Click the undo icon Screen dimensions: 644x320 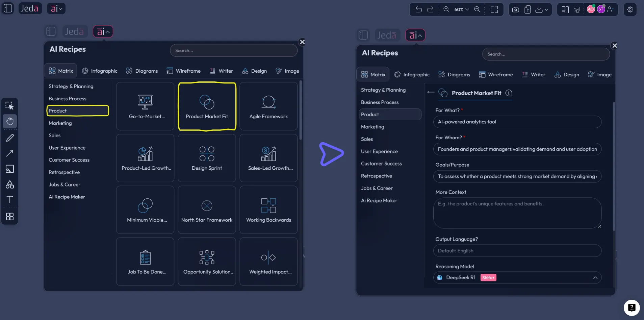point(419,9)
